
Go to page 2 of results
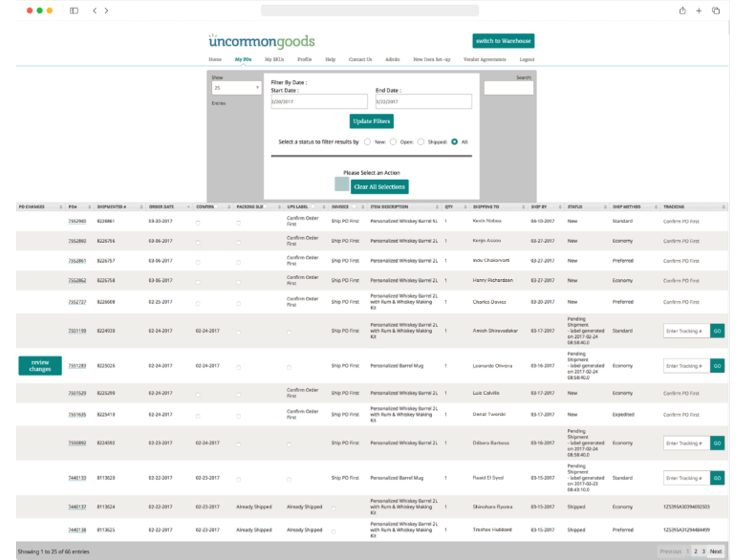[695, 551]
